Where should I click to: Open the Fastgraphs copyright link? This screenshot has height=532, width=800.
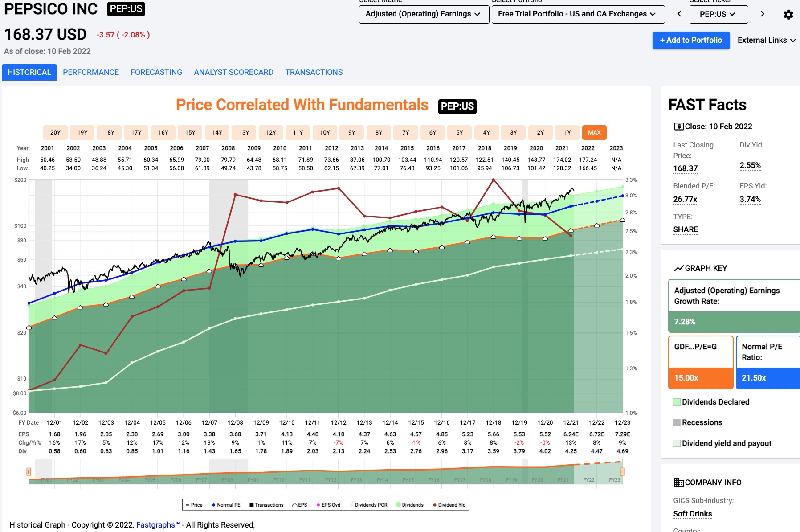[x=158, y=525]
